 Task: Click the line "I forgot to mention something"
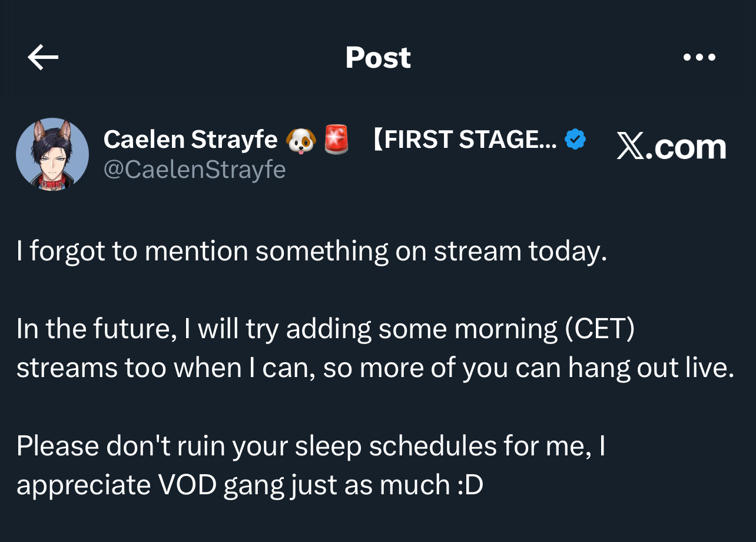311,252
